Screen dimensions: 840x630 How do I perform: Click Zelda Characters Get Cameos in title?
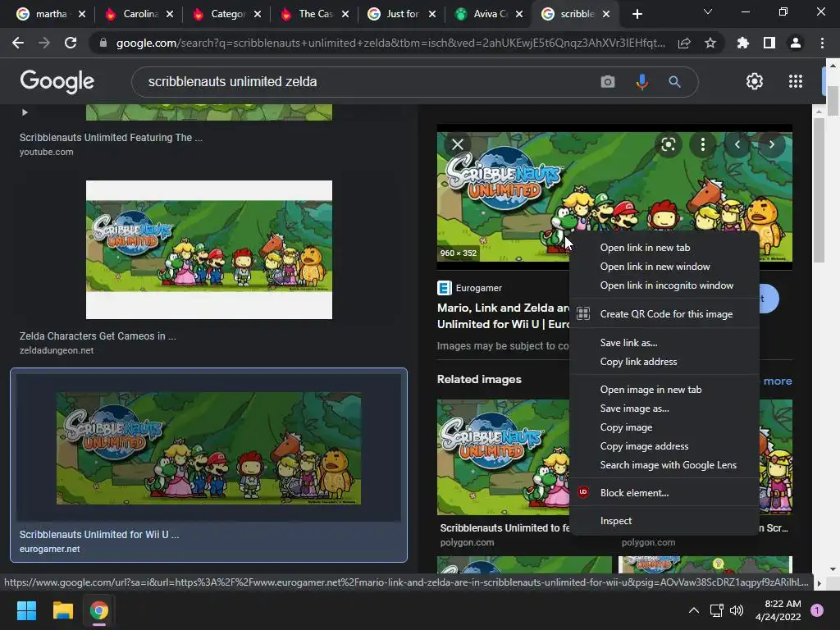(x=98, y=336)
